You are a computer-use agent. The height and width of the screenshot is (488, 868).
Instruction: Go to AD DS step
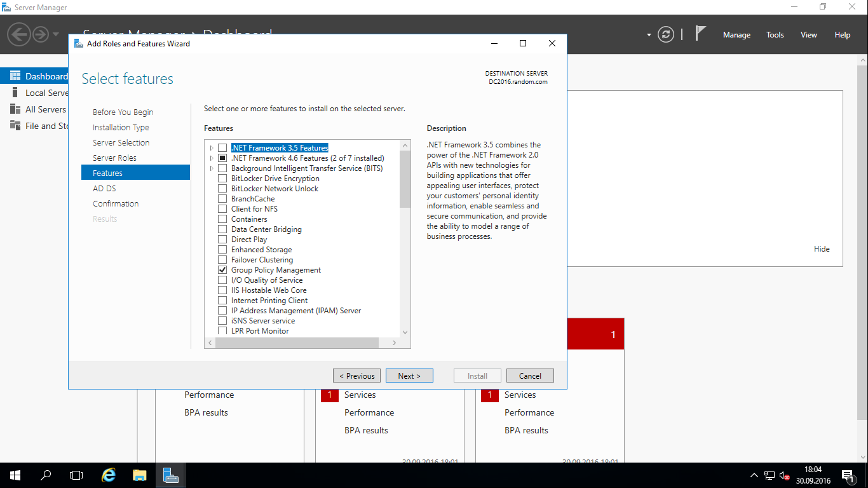(x=104, y=189)
